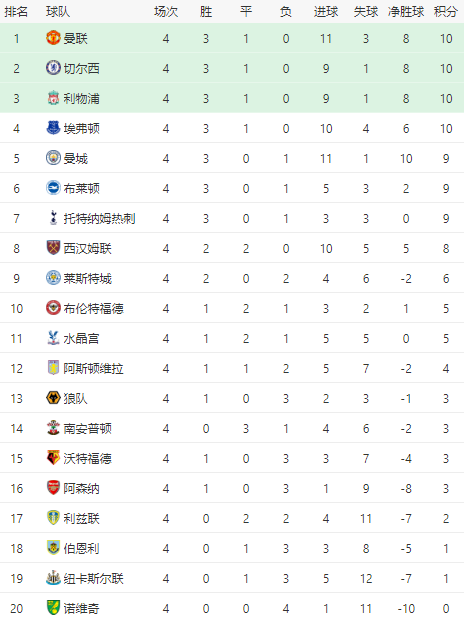Click the 进球 column header
The image size is (464, 619).
coord(326,12)
